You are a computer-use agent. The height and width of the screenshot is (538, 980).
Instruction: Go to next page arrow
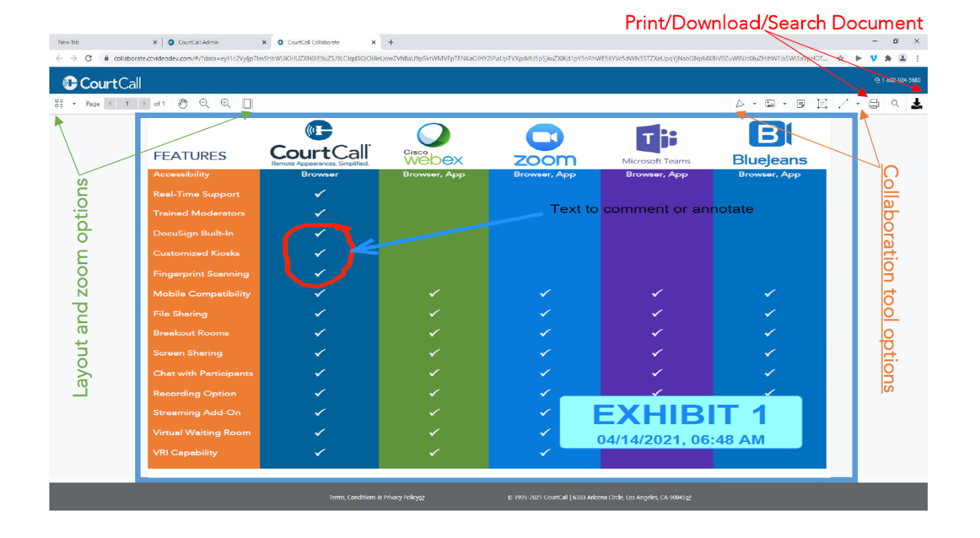tap(144, 104)
